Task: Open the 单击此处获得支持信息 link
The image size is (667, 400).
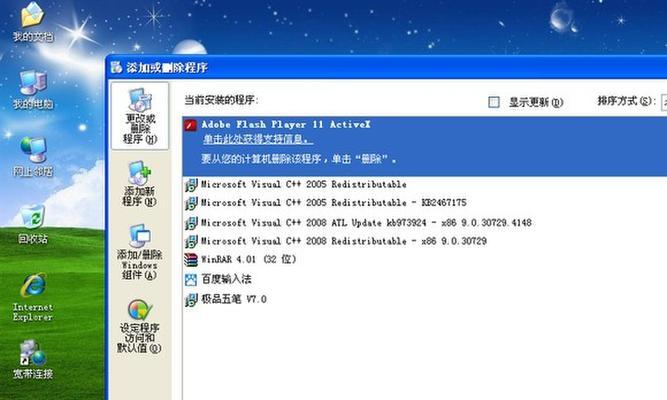Action: [x=258, y=139]
